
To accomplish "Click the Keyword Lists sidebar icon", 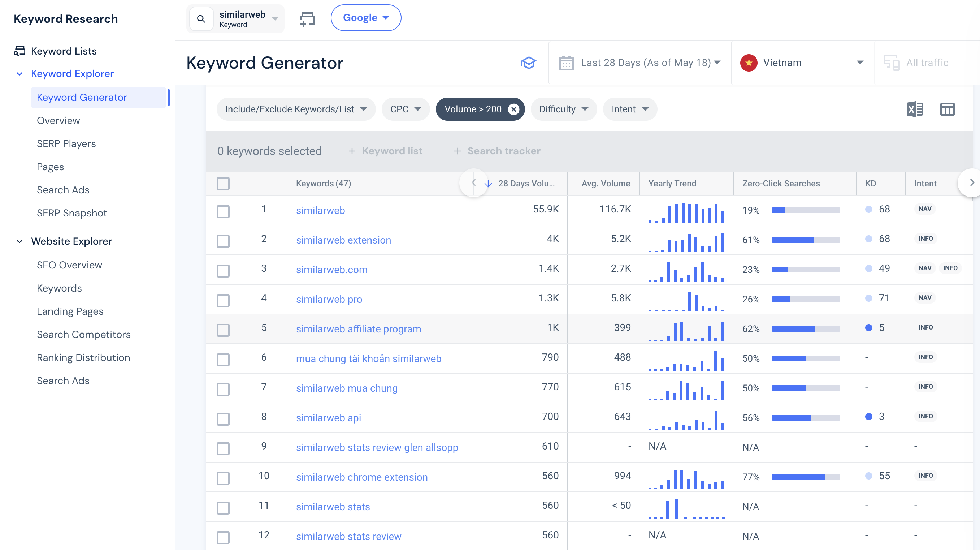I will (x=19, y=51).
